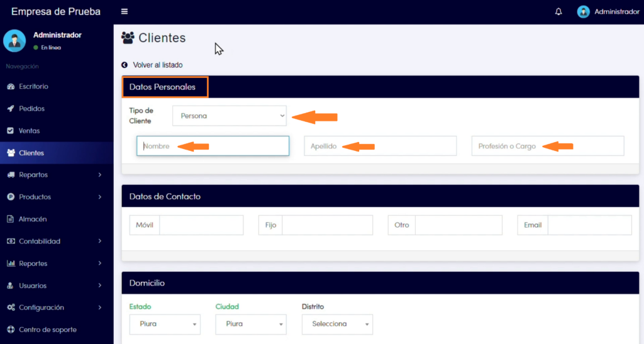This screenshot has height=344, width=644.
Task: Click the Contabilidad money icon
Action: (x=11, y=241)
